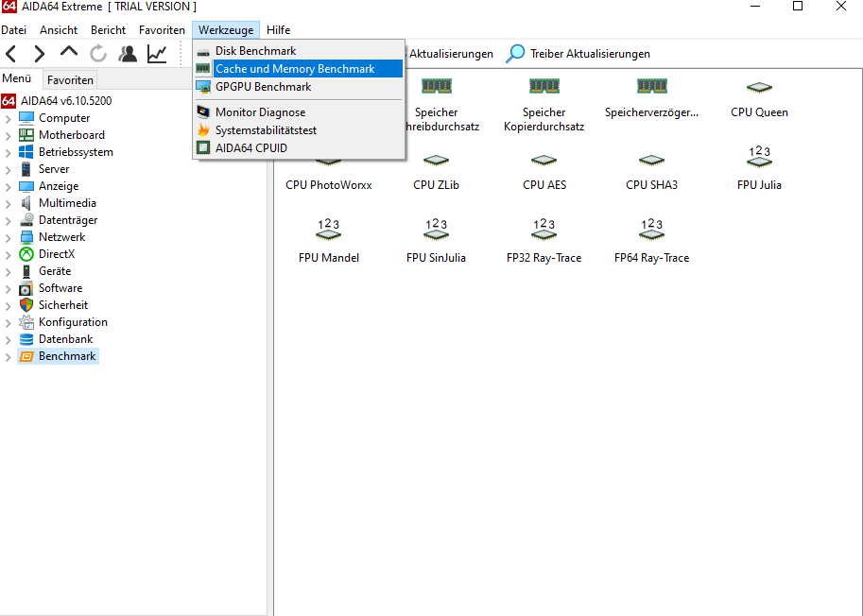
Task: Open the Favoriten menu
Action: (x=162, y=29)
